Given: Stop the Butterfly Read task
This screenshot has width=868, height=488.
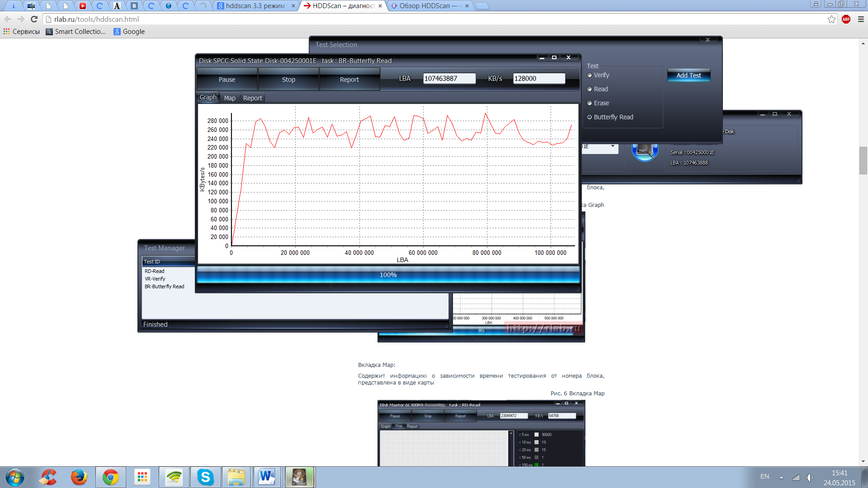Looking at the screenshot, I should pos(288,80).
